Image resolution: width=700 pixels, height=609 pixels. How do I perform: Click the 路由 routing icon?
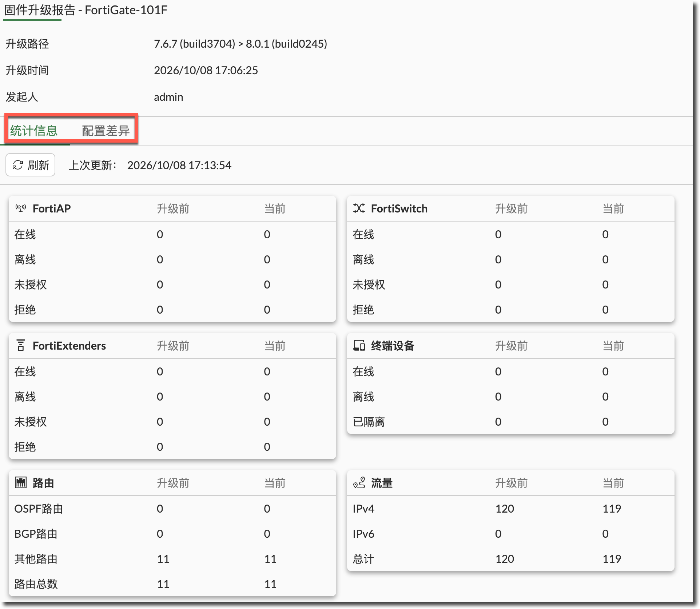click(21, 483)
